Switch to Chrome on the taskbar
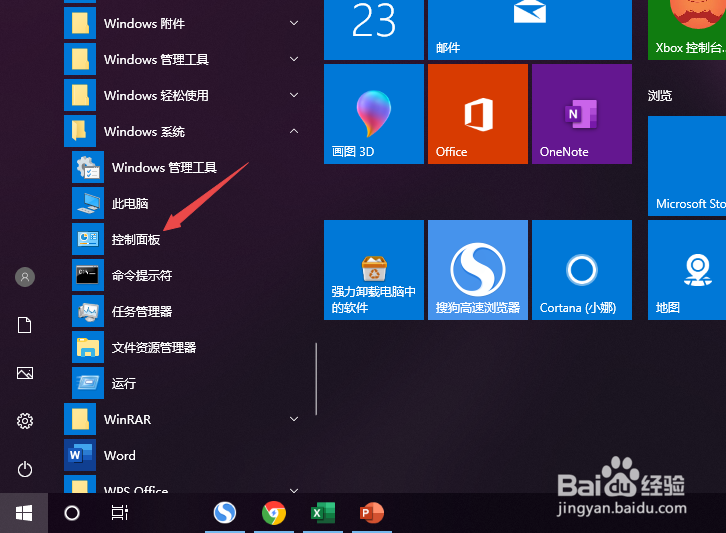Image resolution: width=726 pixels, height=533 pixels. [x=274, y=513]
